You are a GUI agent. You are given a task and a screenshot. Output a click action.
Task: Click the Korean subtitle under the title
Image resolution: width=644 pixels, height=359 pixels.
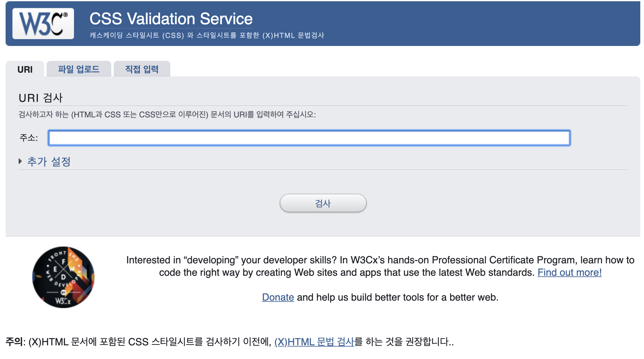click(207, 35)
